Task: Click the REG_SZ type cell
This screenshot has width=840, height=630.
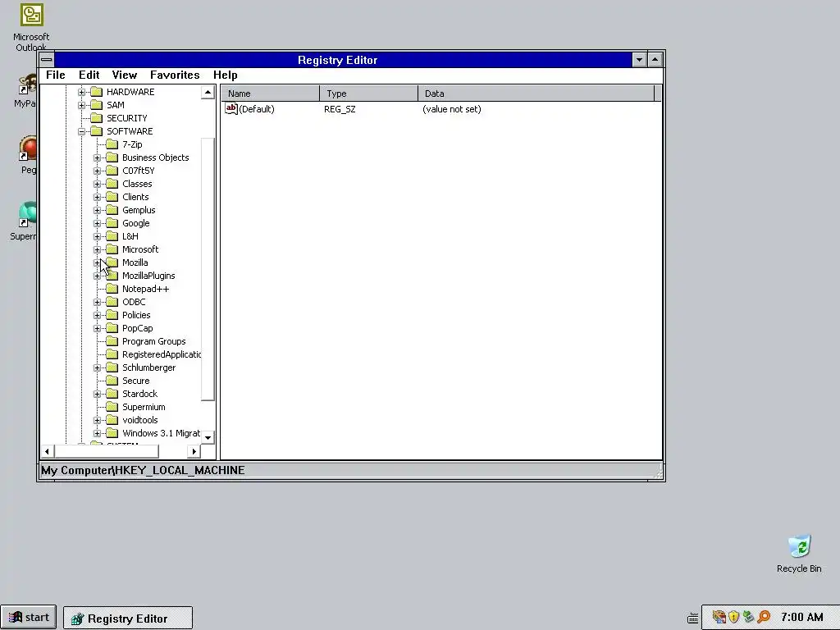Action: (340, 109)
